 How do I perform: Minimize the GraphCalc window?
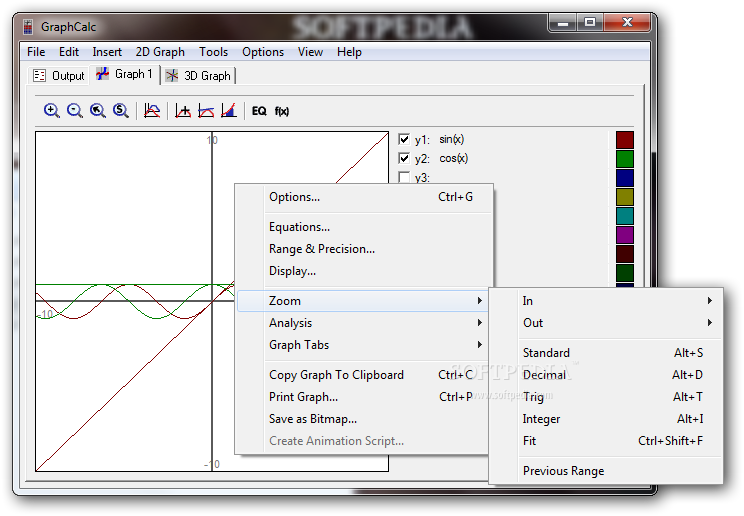tap(563, 22)
